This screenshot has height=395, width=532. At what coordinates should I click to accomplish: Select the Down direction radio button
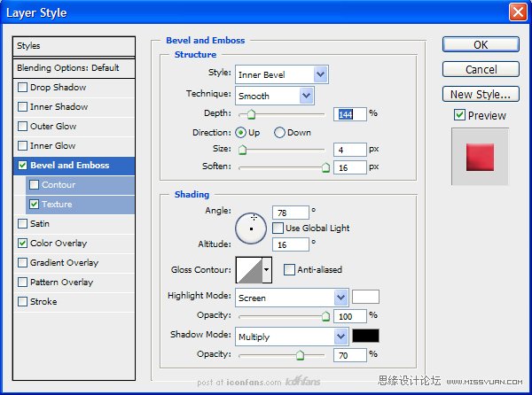pos(279,133)
